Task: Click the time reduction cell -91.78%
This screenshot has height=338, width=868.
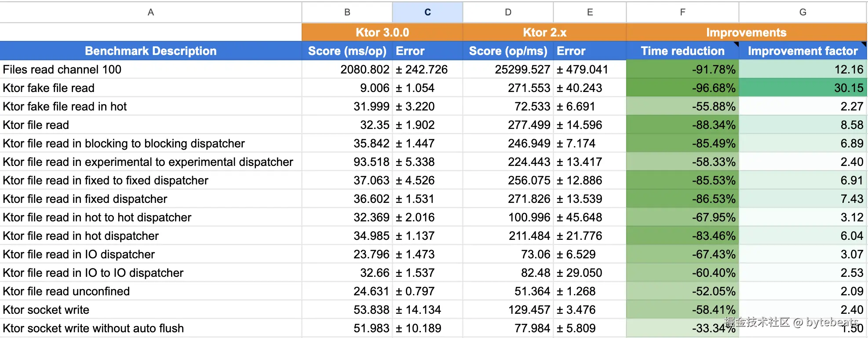Action: coord(682,70)
